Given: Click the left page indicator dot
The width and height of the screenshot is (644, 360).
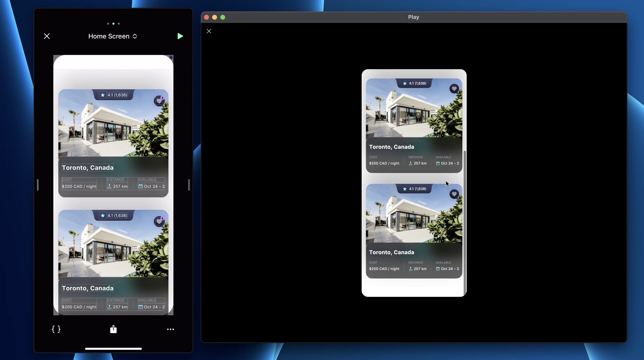Looking at the screenshot, I should click(108, 24).
